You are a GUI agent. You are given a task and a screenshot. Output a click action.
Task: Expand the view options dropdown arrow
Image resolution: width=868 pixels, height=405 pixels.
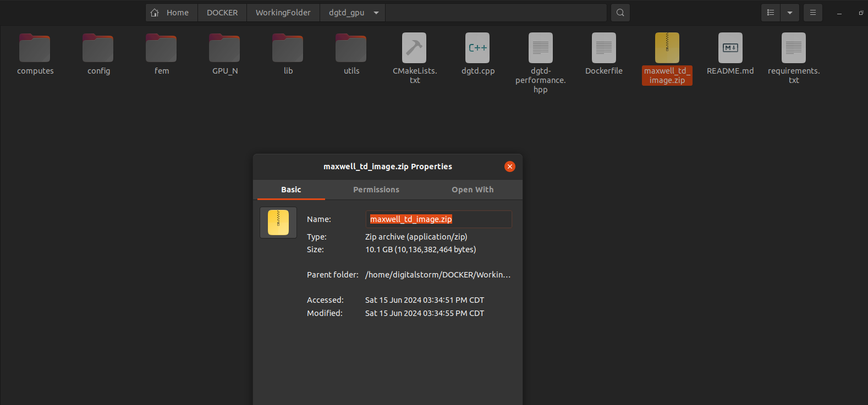[789, 13]
